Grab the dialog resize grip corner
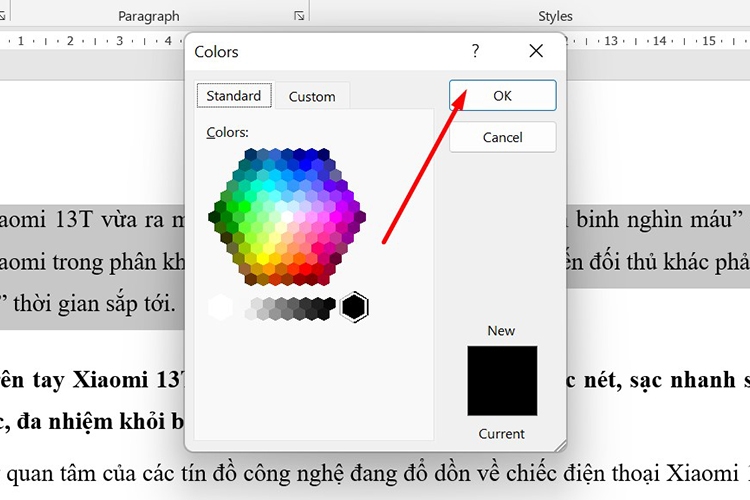This screenshot has height=500, width=750. 560,445
